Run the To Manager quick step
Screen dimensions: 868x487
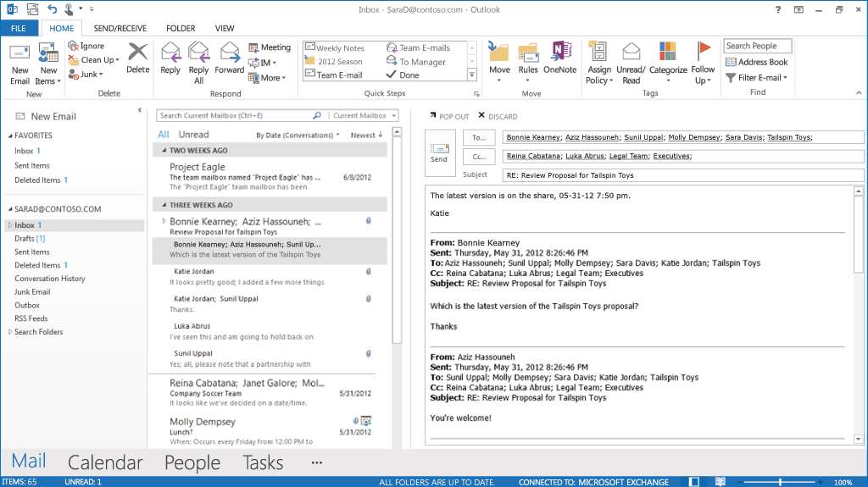click(416, 62)
